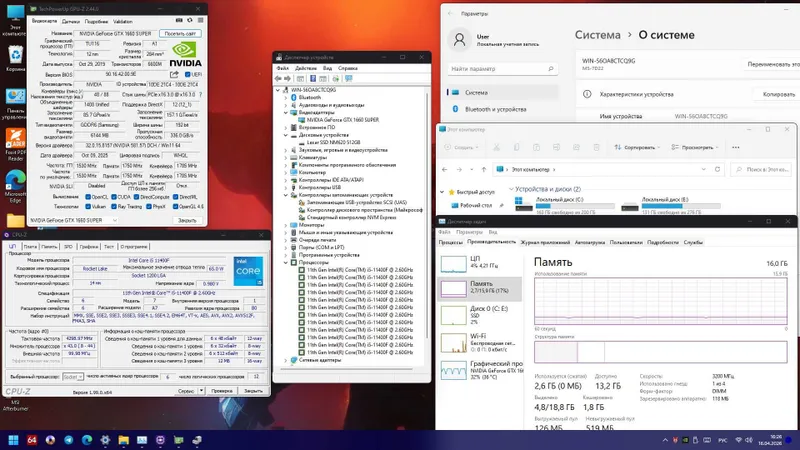Open GPU-Z hamburger menu icon
Image resolution: width=800 pixels, height=450 pixels.
tap(201, 20)
